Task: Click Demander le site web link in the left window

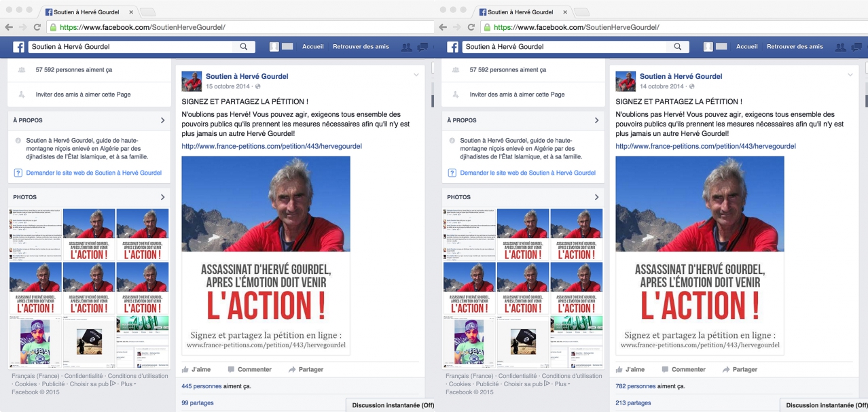Action: click(x=94, y=173)
